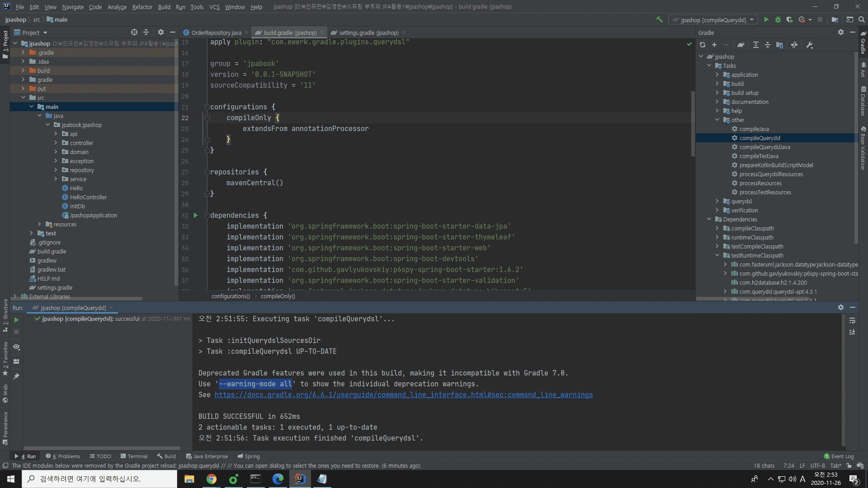This screenshot has height=488, width=868.
Task: Open the Problems tool window
Action: coord(63,456)
